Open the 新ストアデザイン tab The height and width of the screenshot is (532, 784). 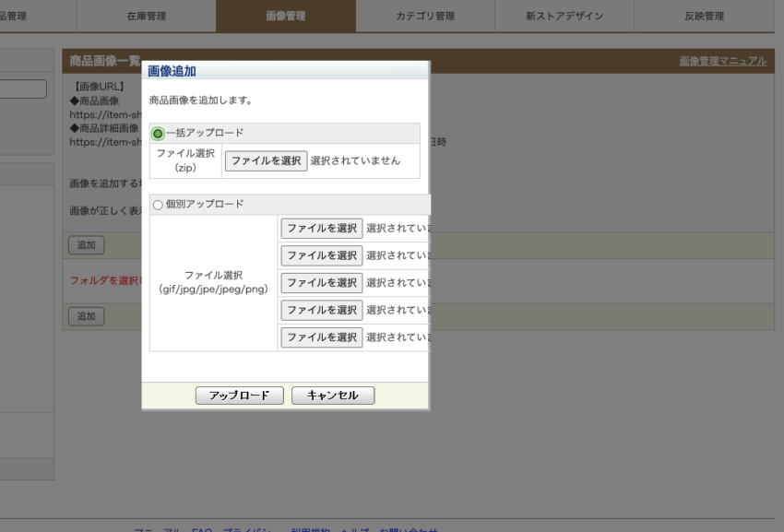[x=563, y=16]
